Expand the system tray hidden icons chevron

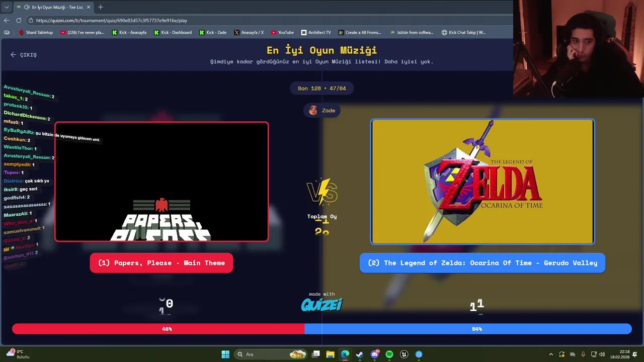click(551, 354)
